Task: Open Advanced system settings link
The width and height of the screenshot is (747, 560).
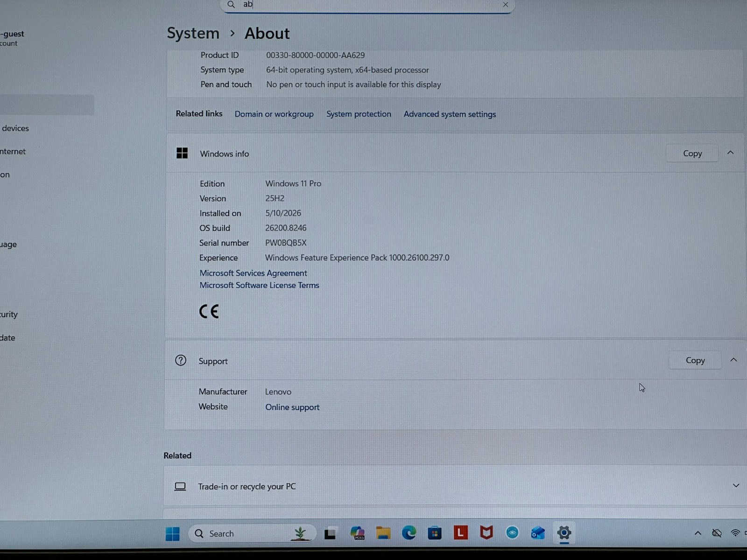Action: pyautogui.click(x=450, y=114)
